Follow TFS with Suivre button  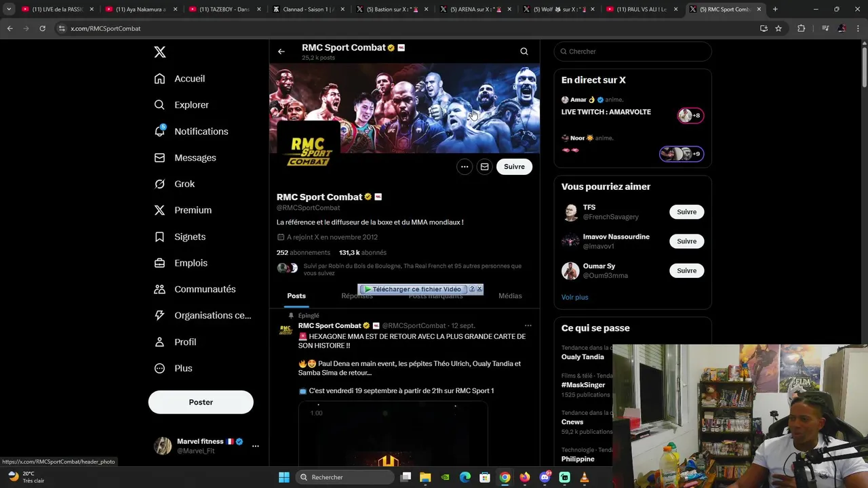686,212
